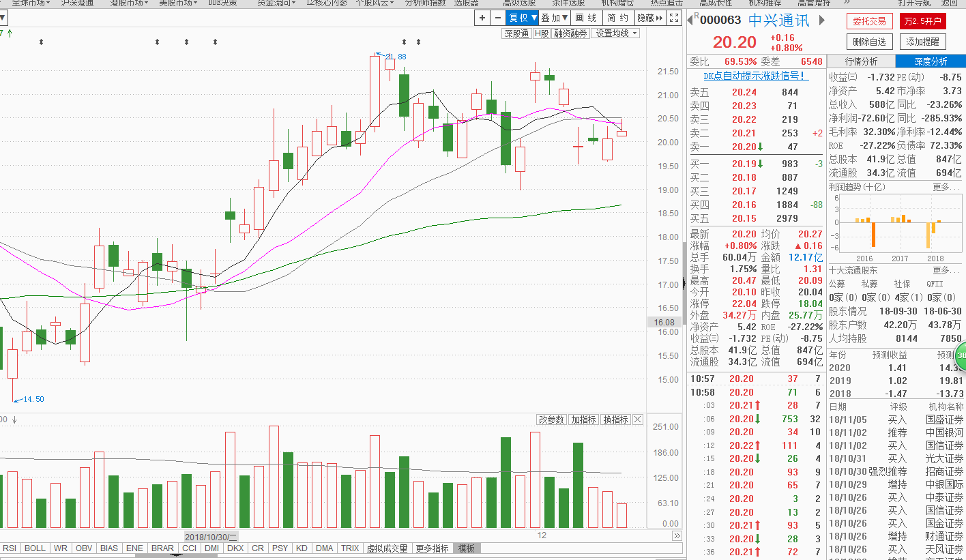966x560 pixels.
Task: Click the 16.08 price axis label
Action: pyautogui.click(x=664, y=322)
